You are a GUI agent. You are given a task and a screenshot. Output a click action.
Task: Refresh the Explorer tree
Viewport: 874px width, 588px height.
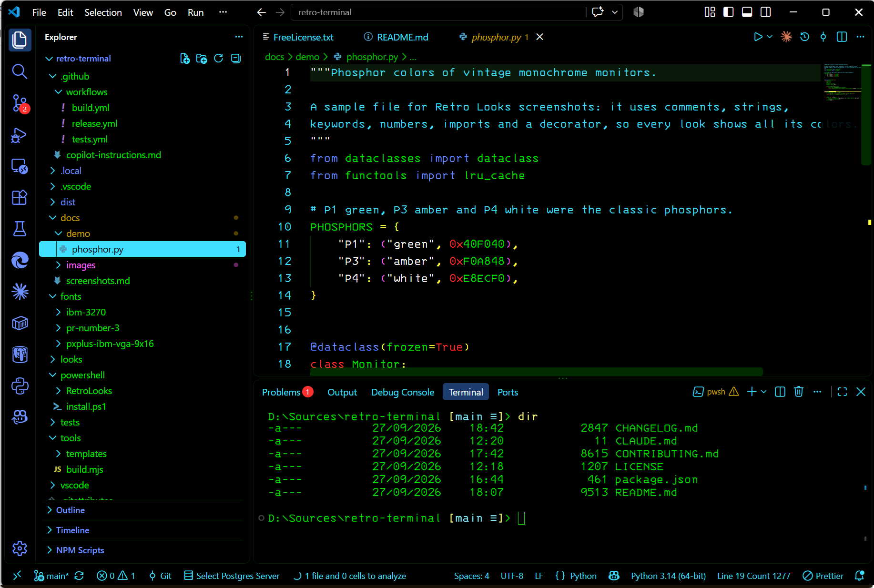219,59
